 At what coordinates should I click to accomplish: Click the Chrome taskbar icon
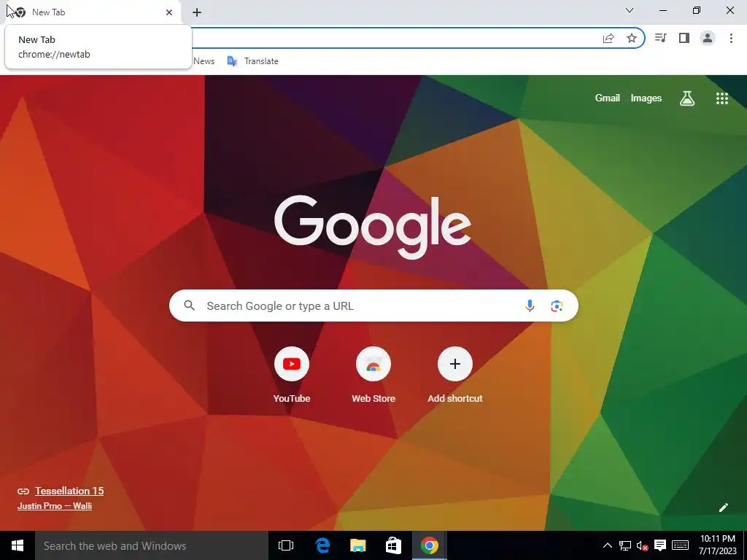[429, 545]
